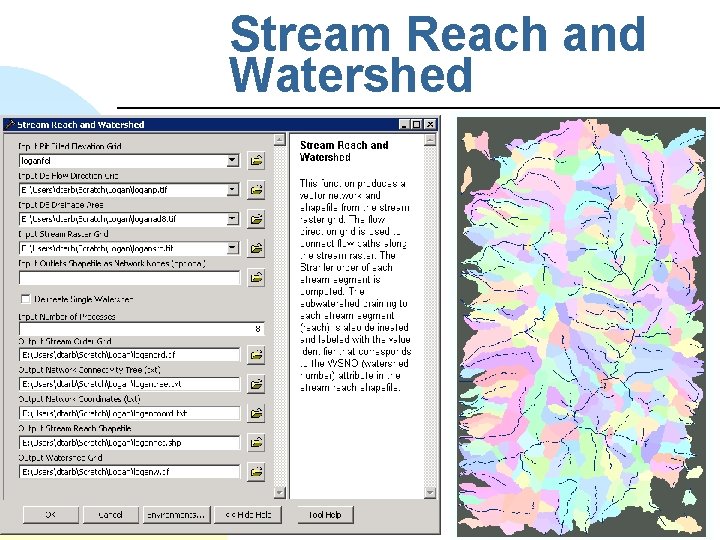Open the D8 Flow Direction Grid dropdown

pyautogui.click(x=233, y=190)
